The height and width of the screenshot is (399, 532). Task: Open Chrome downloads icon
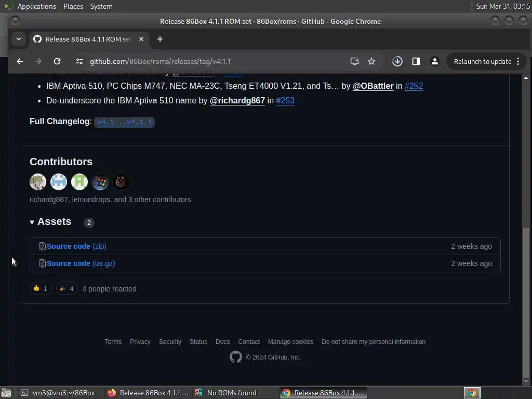point(397,61)
